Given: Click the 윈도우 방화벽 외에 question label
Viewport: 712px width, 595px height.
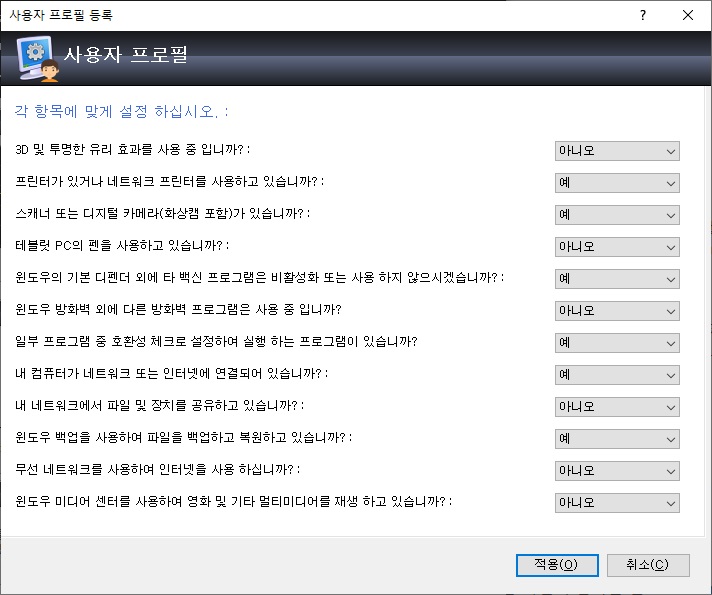Looking at the screenshot, I should click(x=178, y=309).
